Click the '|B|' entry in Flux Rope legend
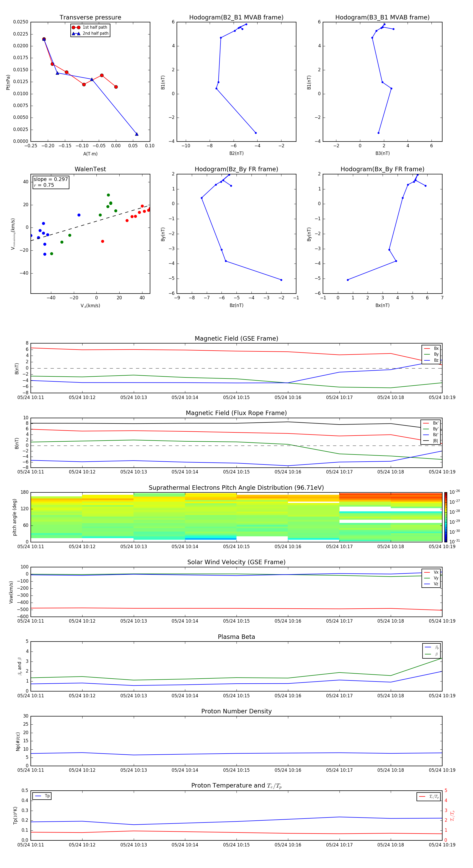473x868 pixels. click(x=431, y=441)
